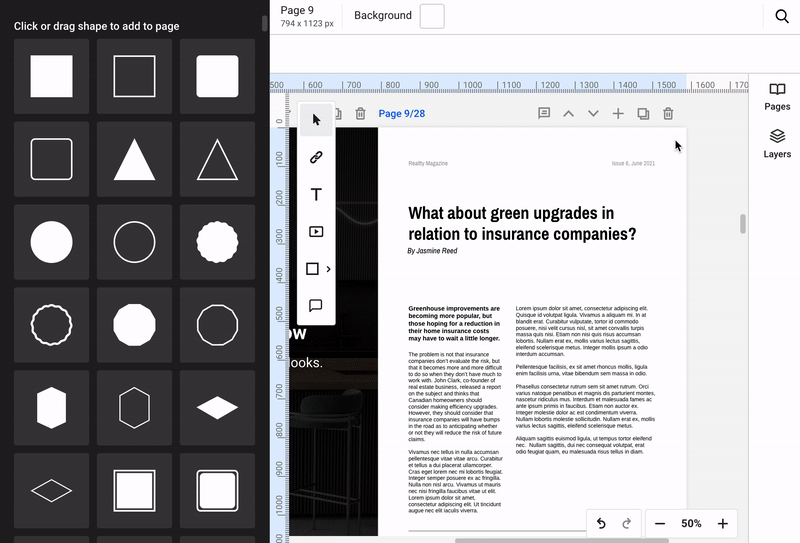The width and height of the screenshot is (800, 543).
Task: Add the outlined hexagon shape
Action: (134, 408)
